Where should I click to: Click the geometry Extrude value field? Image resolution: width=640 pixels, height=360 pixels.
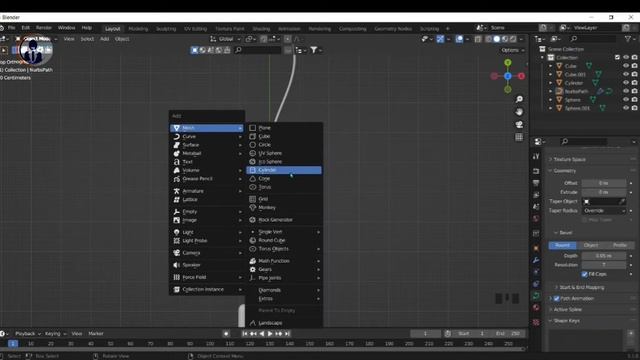click(604, 192)
